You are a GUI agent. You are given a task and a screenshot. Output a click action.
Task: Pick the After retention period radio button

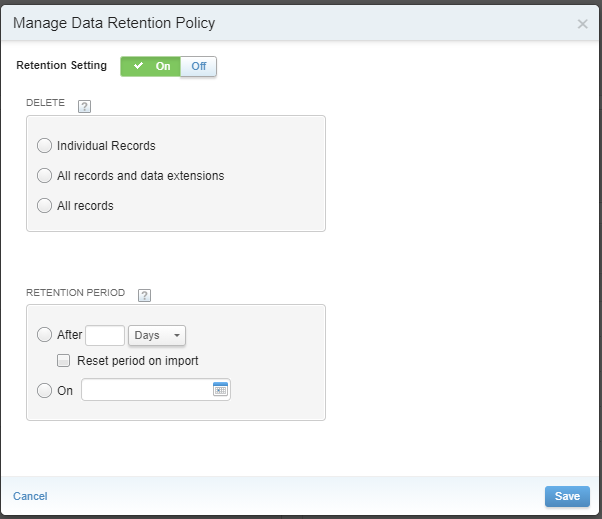44,335
